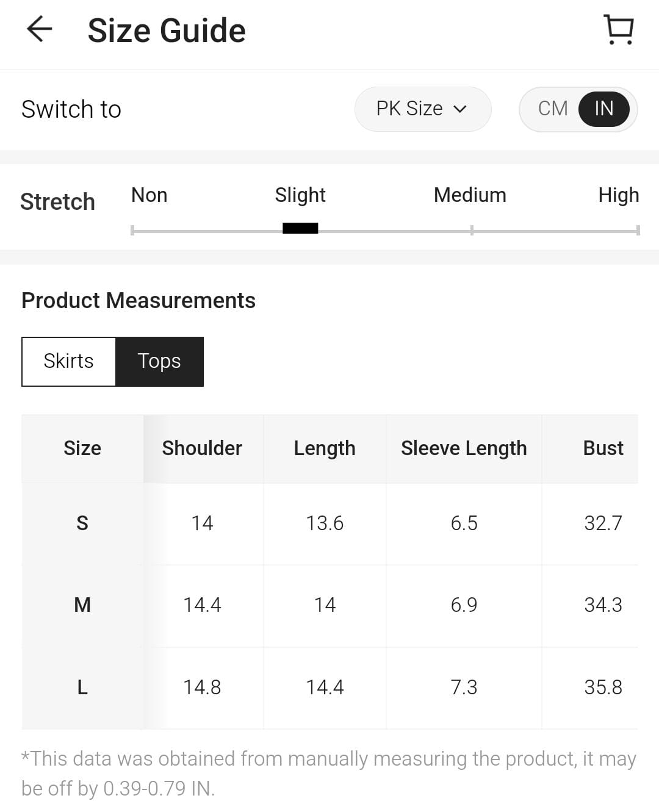Click the Shoulder column header
Viewport: 659px width, 812px height.
click(202, 448)
